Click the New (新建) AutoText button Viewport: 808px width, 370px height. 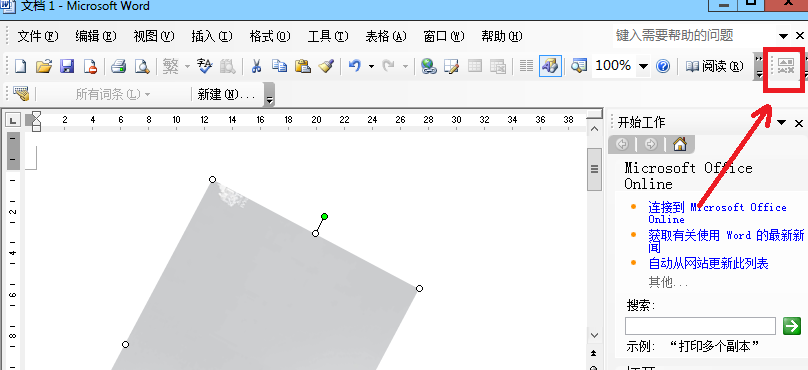tap(226, 94)
